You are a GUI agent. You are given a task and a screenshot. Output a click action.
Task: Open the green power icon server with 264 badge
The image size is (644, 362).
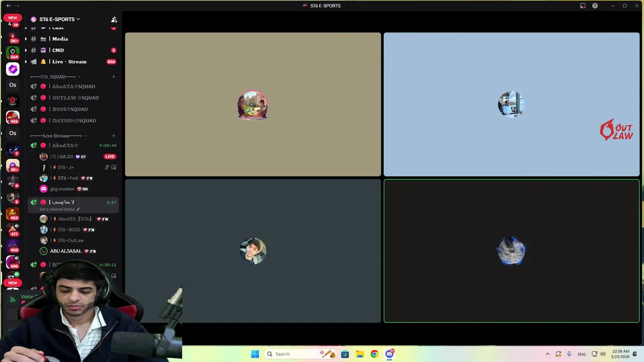13,52
